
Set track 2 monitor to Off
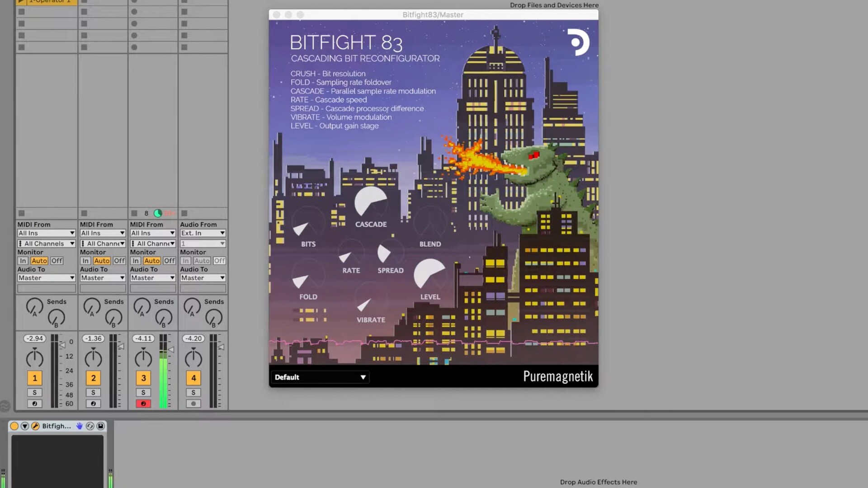119,261
